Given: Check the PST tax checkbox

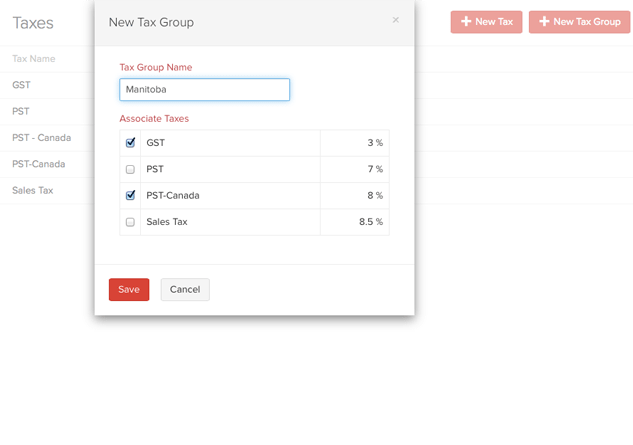Looking at the screenshot, I should [130, 170].
